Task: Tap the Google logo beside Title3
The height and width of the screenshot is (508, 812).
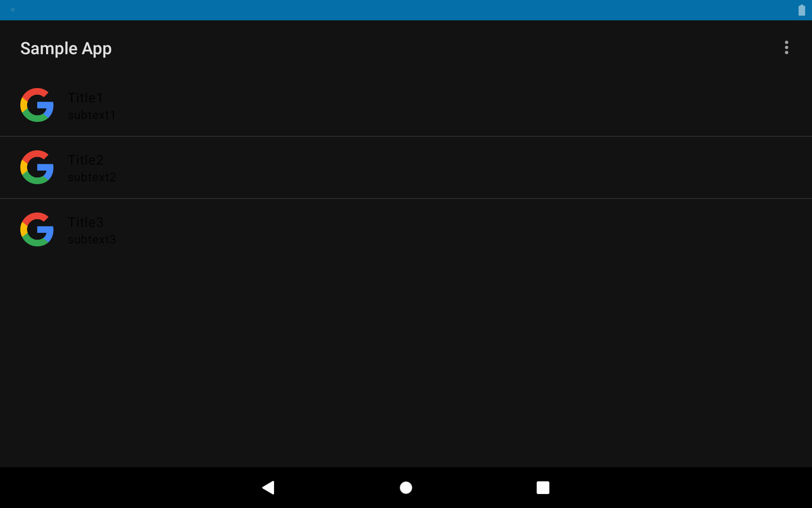Action: (37, 229)
